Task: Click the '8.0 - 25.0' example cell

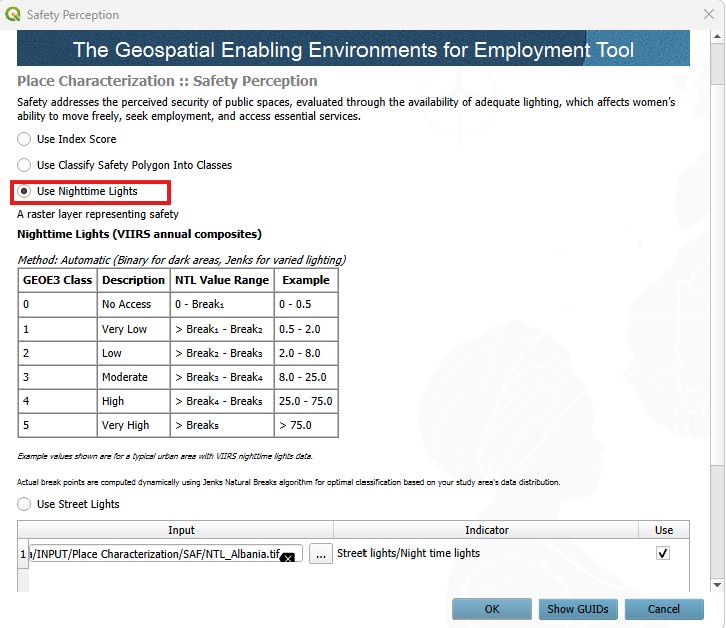Action: pyautogui.click(x=306, y=377)
